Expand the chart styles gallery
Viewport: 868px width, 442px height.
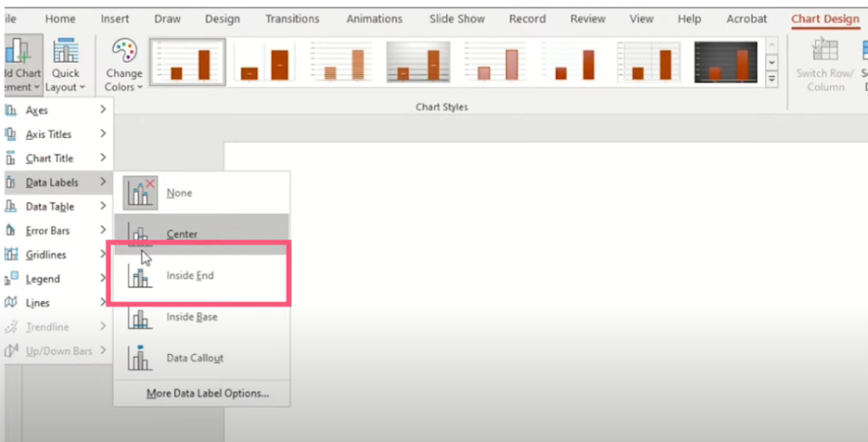(x=772, y=81)
